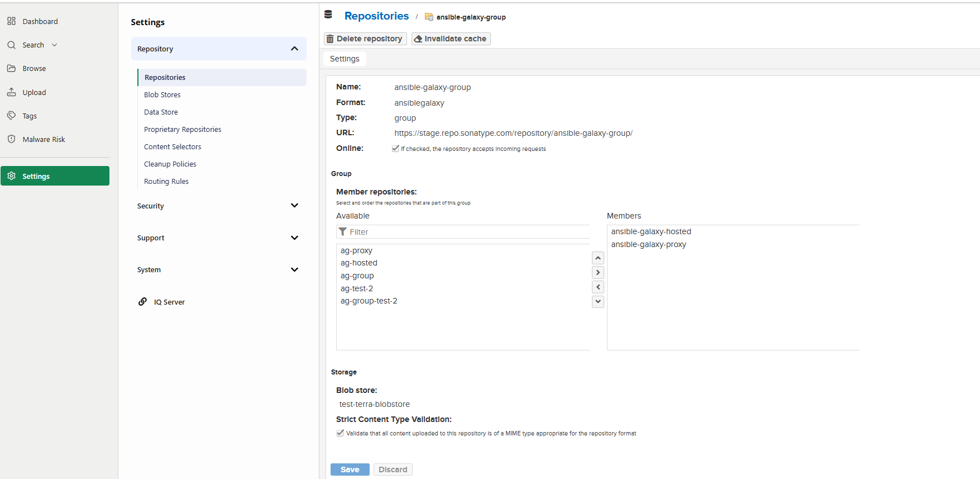The image size is (980, 479).
Task: Open the Repositories breadcrumb link
Action: (376, 16)
